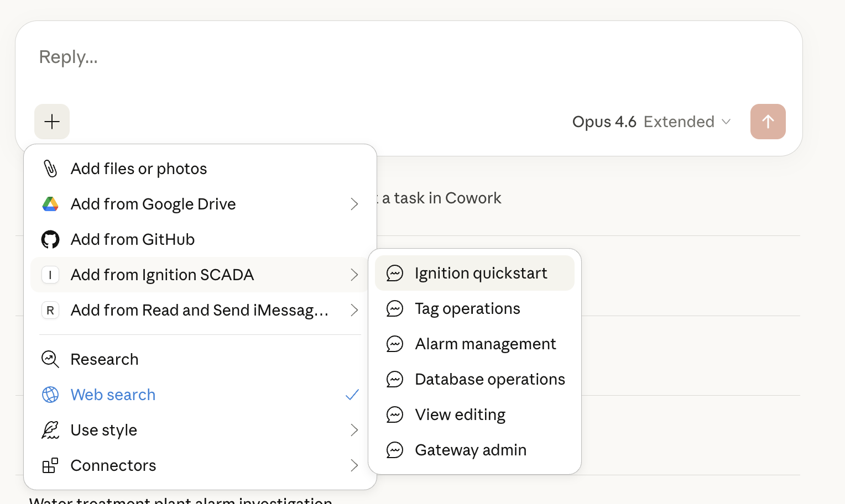Viewport: 845px width, 504px height.
Task: Click the Connectors grid icon
Action: (x=50, y=465)
